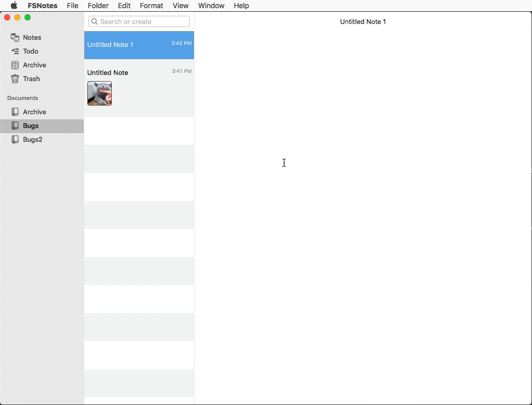The image size is (532, 405).
Task: Select the Notes label in sidebar
Action: pos(32,37)
